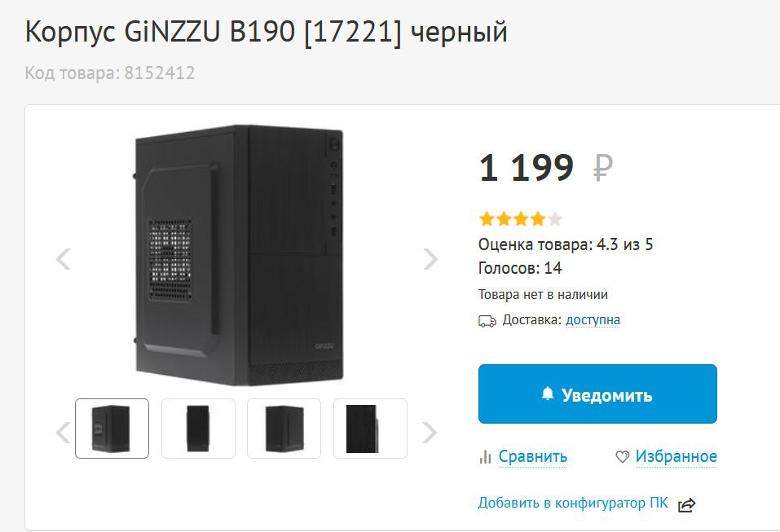
Task: Click the star rating row
Action: pyautogui.click(x=520, y=219)
